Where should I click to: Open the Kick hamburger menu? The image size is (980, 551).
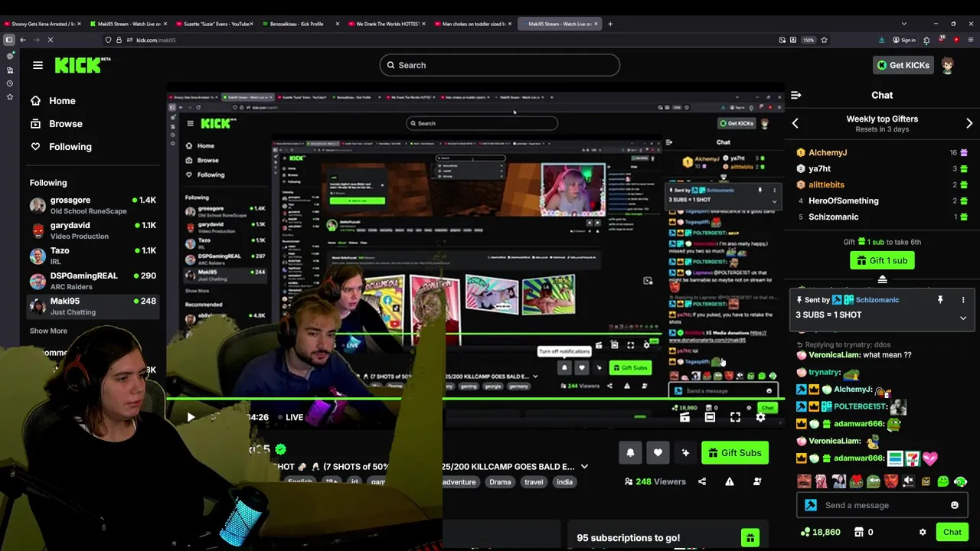pos(38,65)
